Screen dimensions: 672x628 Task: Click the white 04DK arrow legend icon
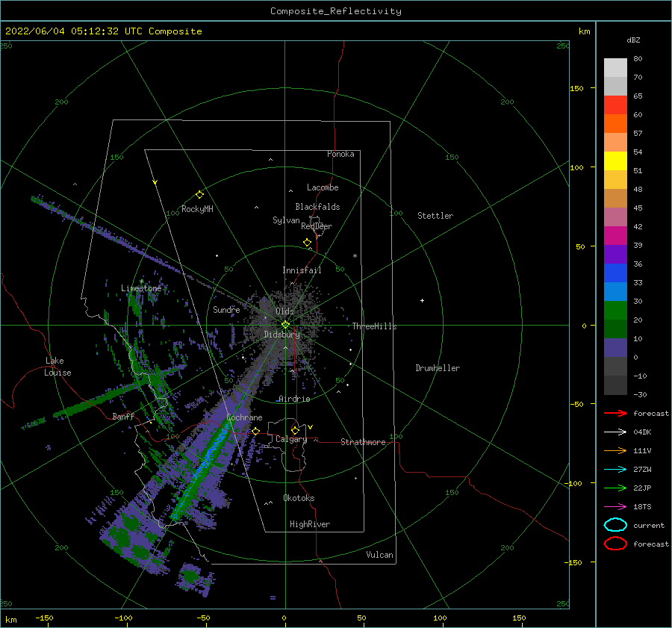pyautogui.click(x=615, y=432)
